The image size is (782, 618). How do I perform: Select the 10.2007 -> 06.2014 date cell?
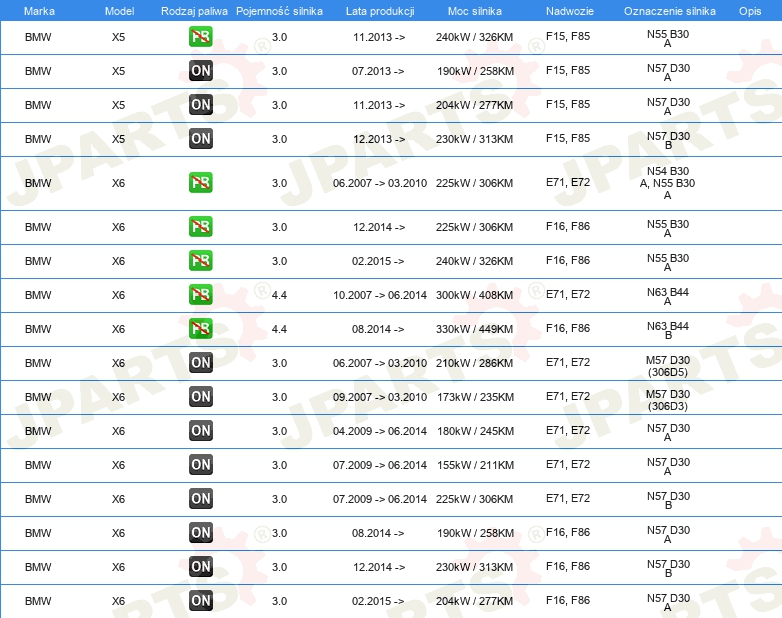point(380,295)
